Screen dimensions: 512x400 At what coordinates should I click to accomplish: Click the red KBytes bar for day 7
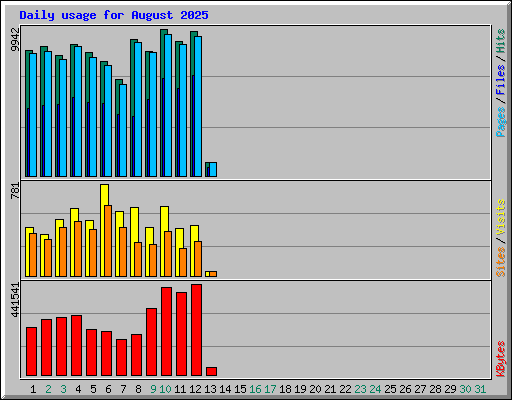click(x=121, y=357)
